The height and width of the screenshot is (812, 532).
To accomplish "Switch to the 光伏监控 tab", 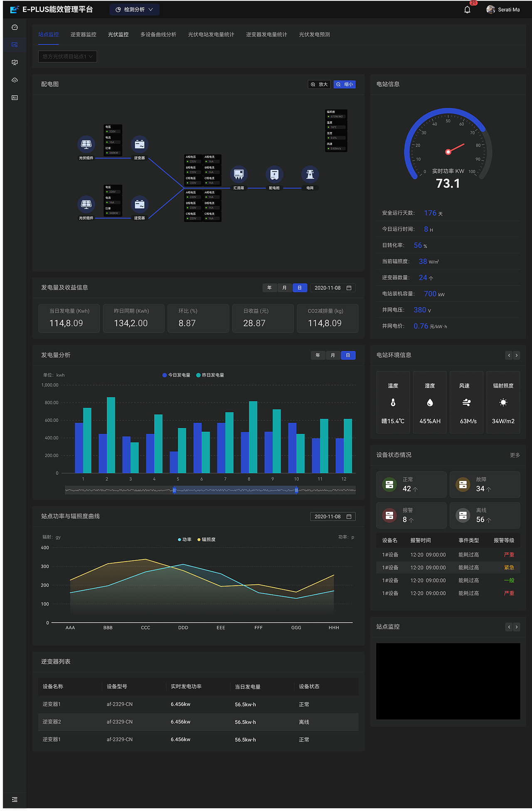I will [118, 34].
